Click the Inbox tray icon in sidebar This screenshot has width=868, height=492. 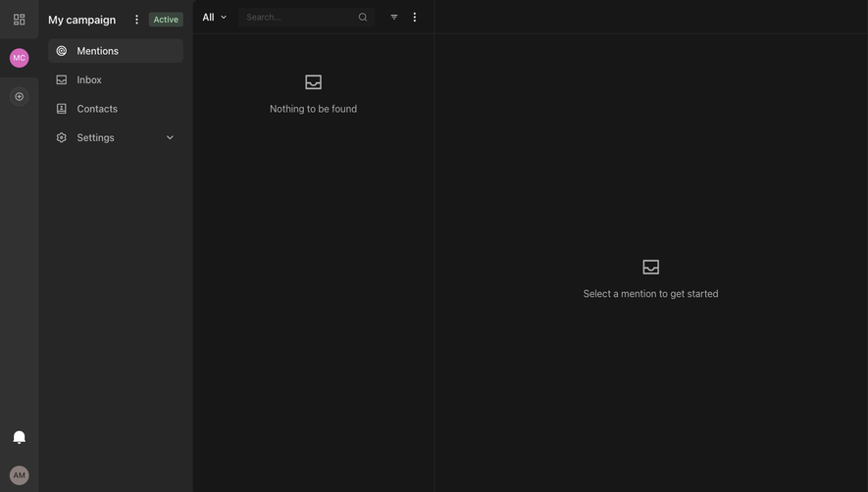[x=62, y=79]
